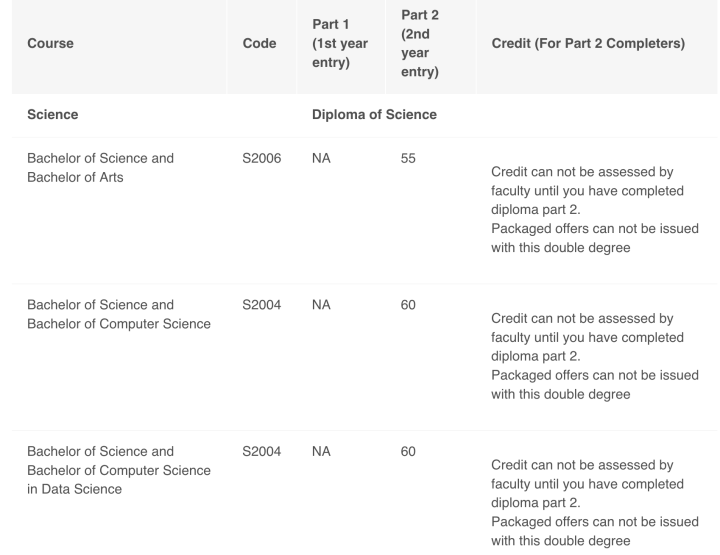Select the Computer Science in Data Science course

pyautogui.click(x=119, y=470)
